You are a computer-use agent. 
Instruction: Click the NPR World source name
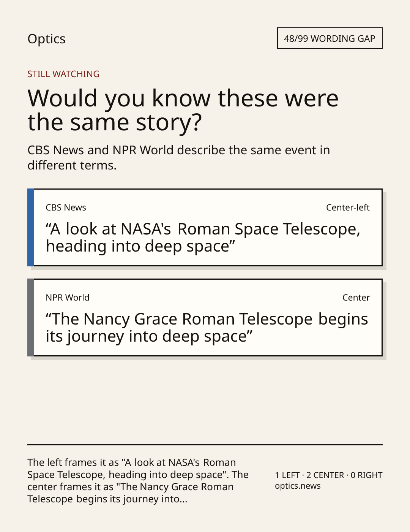point(67,298)
